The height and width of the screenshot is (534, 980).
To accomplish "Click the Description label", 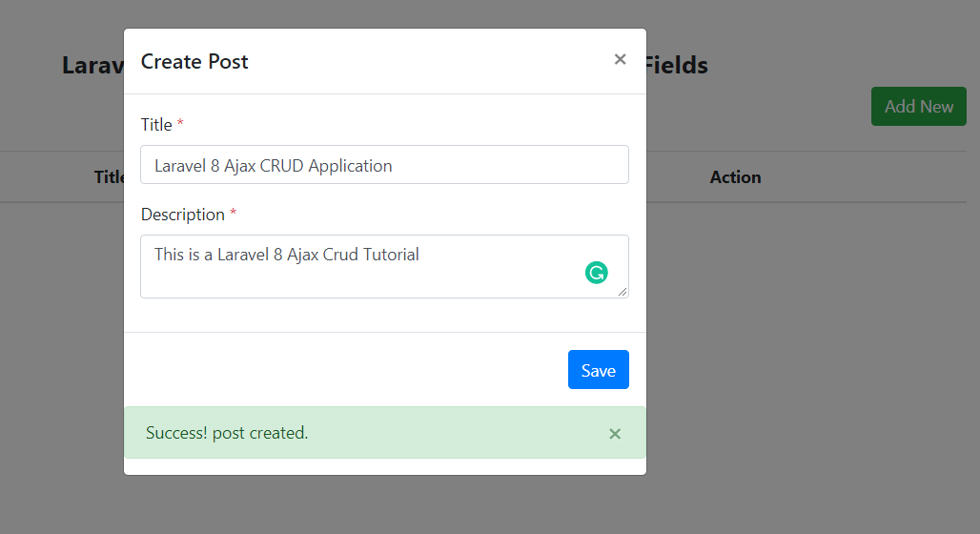I will pyautogui.click(x=182, y=215).
